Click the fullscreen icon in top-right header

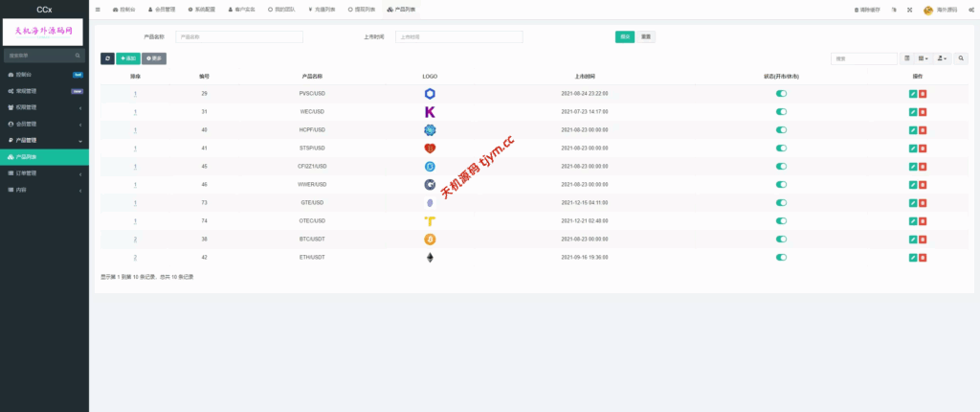click(x=908, y=10)
